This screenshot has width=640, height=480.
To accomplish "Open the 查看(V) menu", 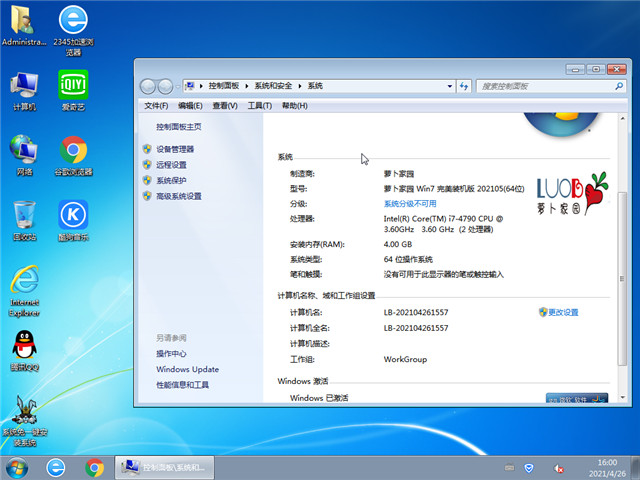I will pos(225,106).
